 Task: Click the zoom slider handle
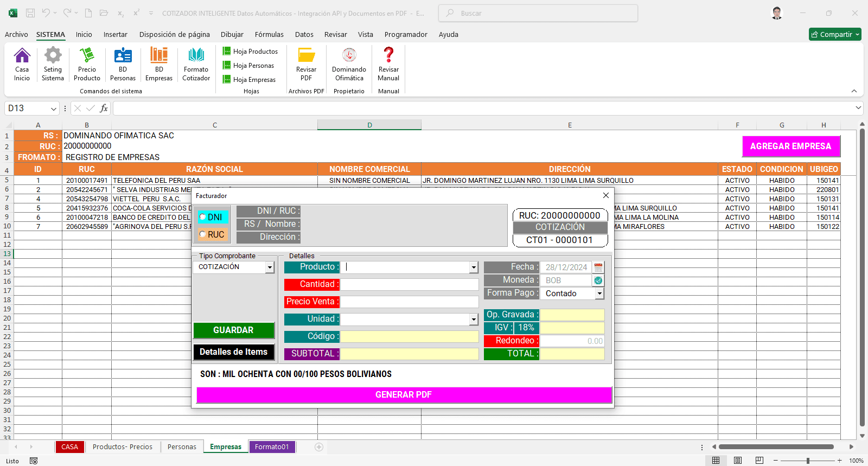pos(808,461)
